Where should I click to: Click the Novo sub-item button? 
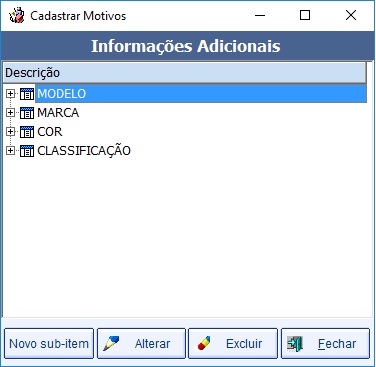click(49, 344)
